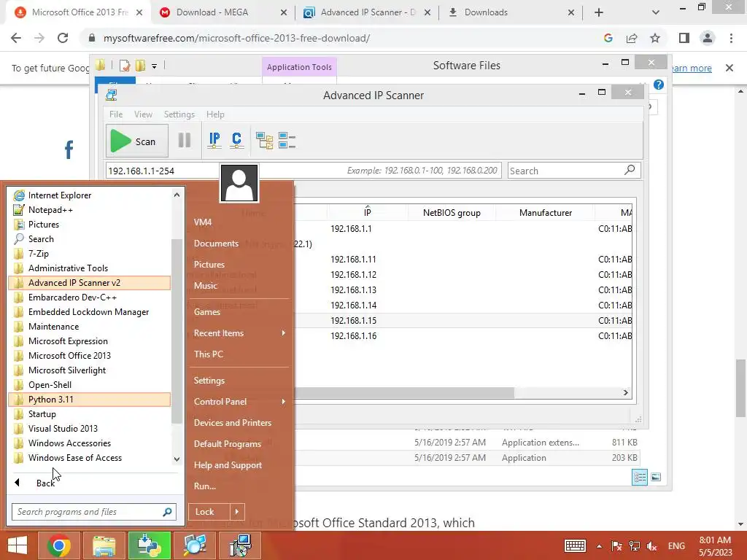747x560 pixels.
Task: Sort by IP column header
Action: pyautogui.click(x=368, y=212)
